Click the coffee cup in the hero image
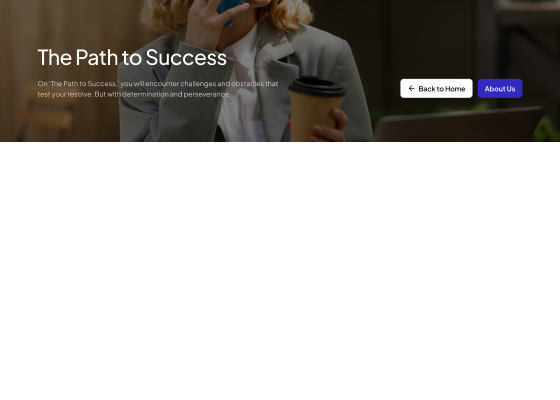Viewport: 560px width, 400px height. tap(316, 109)
